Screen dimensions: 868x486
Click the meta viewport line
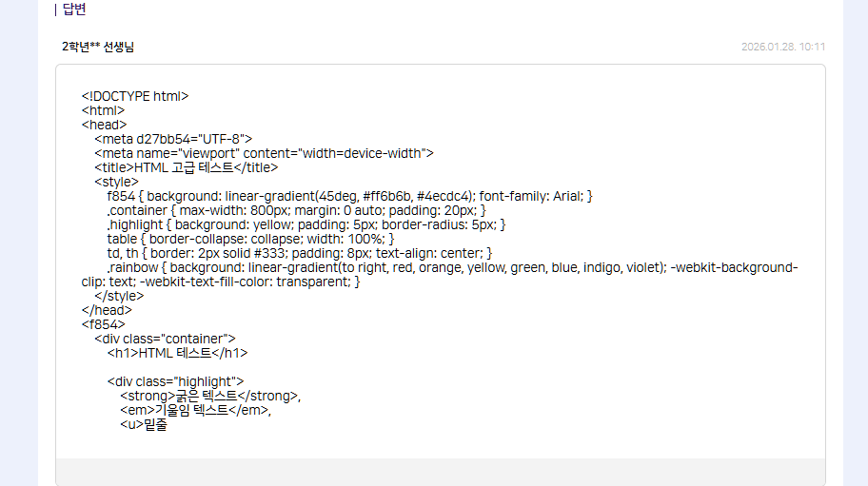[x=264, y=153]
